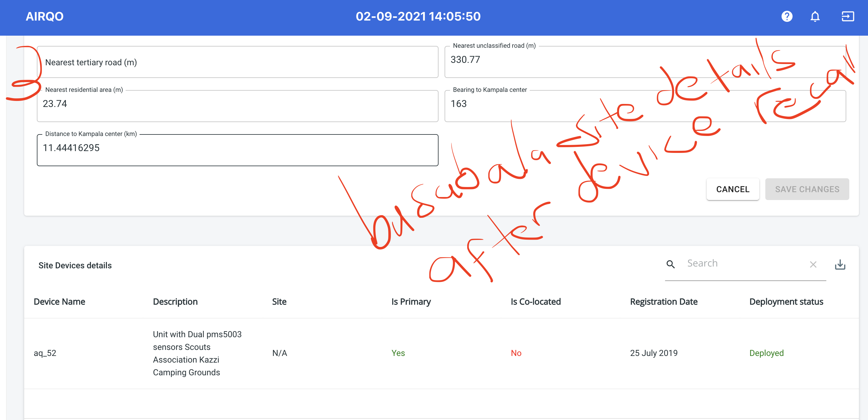Select device aq_52 in the table

(x=45, y=353)
